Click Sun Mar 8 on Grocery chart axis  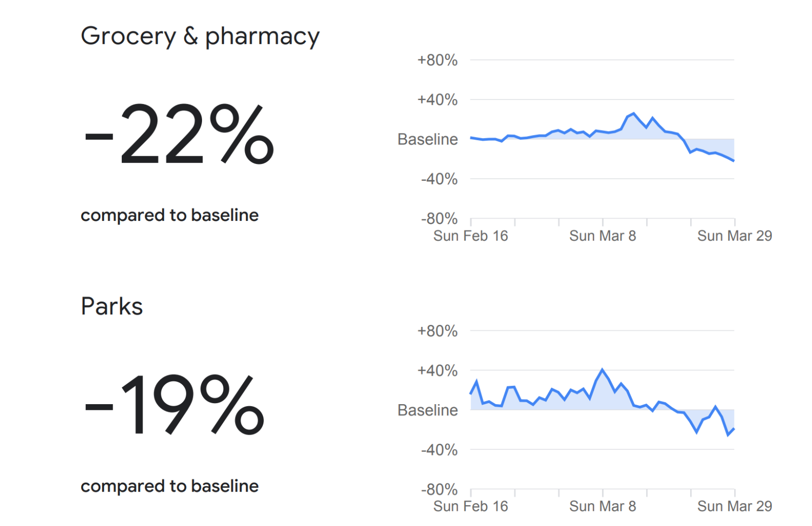pyautogui.click(x=602, y=236)
